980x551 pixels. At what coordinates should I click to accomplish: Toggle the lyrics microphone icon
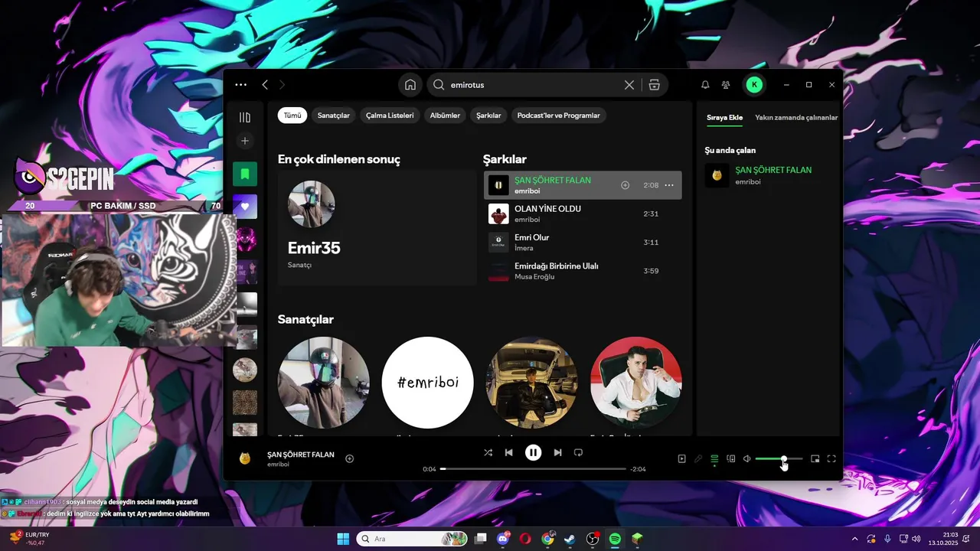tap(697, 458)
